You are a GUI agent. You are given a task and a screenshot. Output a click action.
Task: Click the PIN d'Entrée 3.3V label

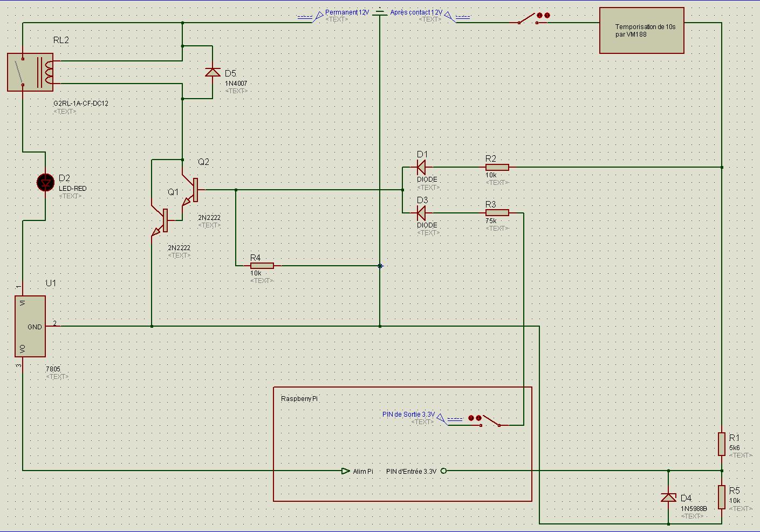(x=412, y=471)
